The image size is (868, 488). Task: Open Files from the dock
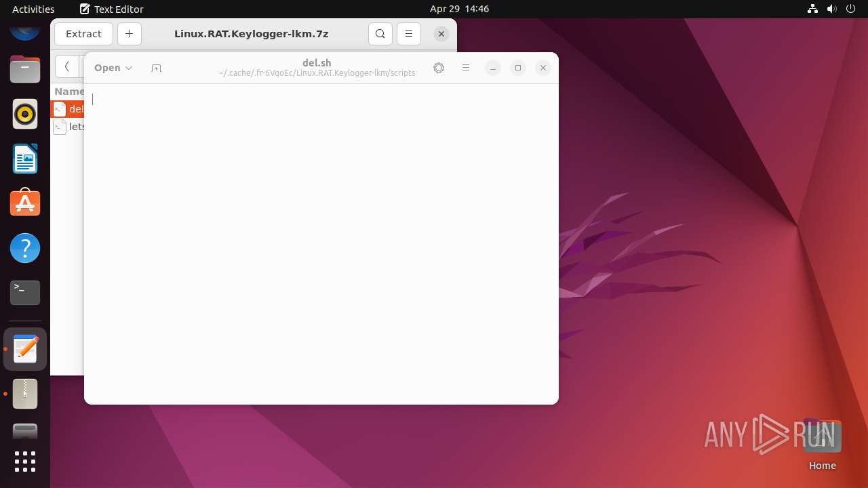(25, 69)
